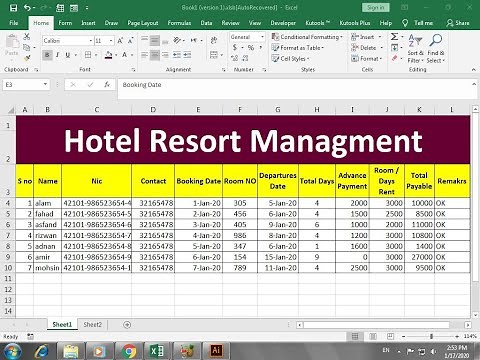Switch to Page Layout view in status bar

[373, 336]
